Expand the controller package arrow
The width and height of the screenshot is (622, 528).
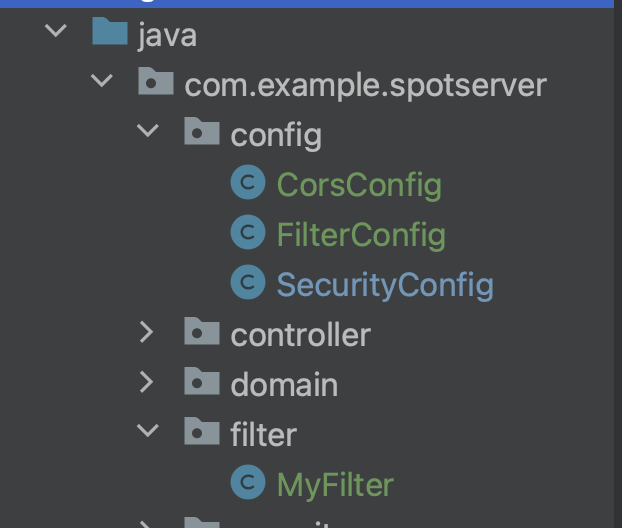[147, 332]
